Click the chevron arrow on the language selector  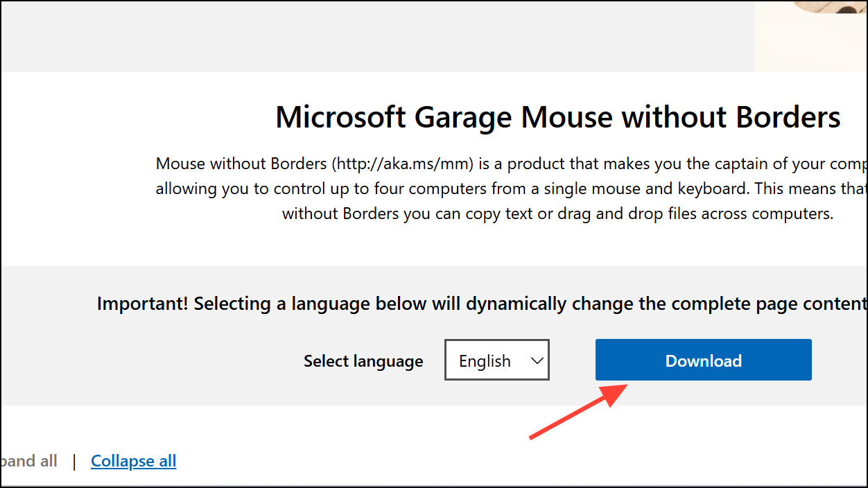click(537, 360)
